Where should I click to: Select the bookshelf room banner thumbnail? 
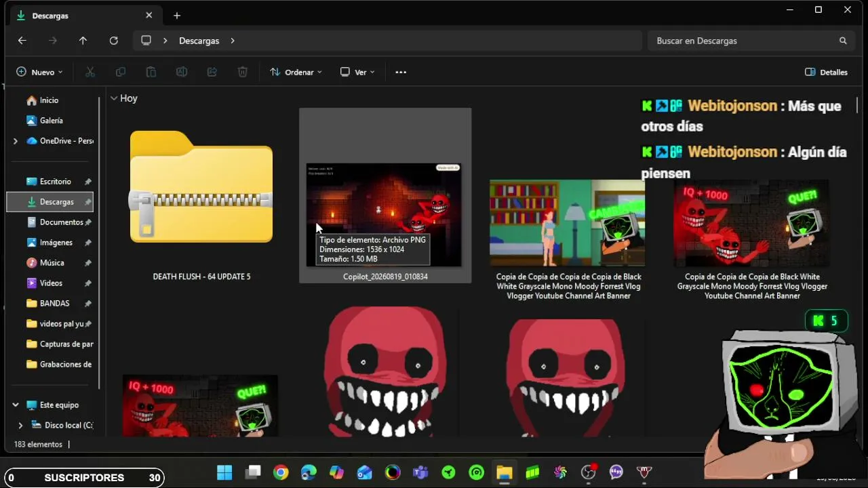(568, 223)
